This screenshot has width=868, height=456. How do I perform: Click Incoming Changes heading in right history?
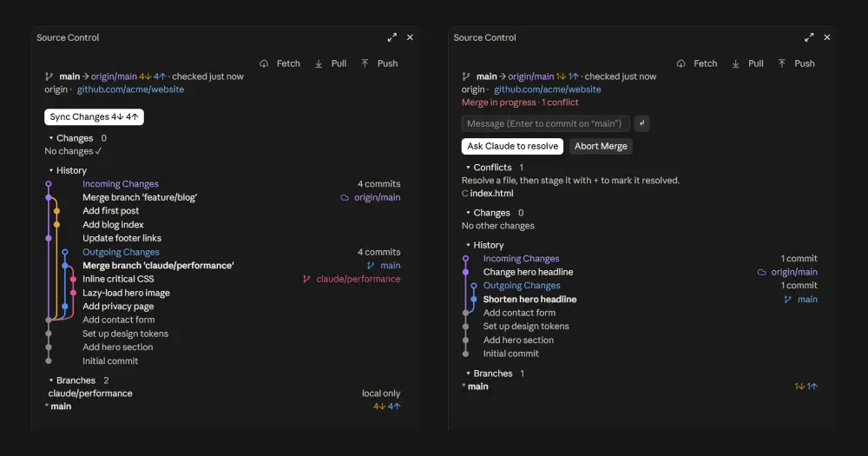coord(521,259)
